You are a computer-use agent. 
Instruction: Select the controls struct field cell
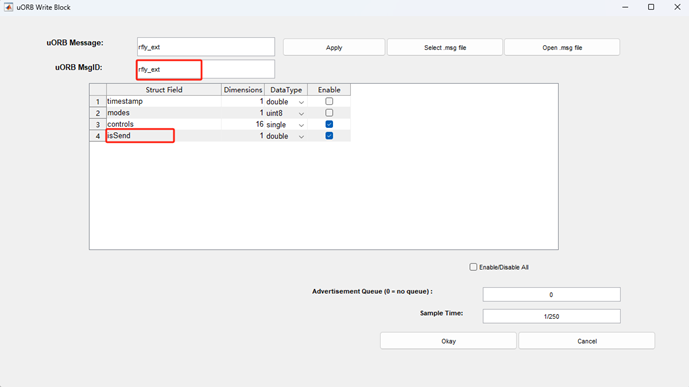pyautogui.click(x=163, y=124)
